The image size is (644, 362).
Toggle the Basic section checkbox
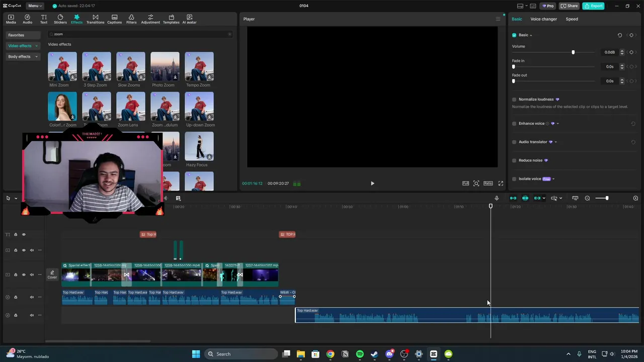(x=514, y=35)
